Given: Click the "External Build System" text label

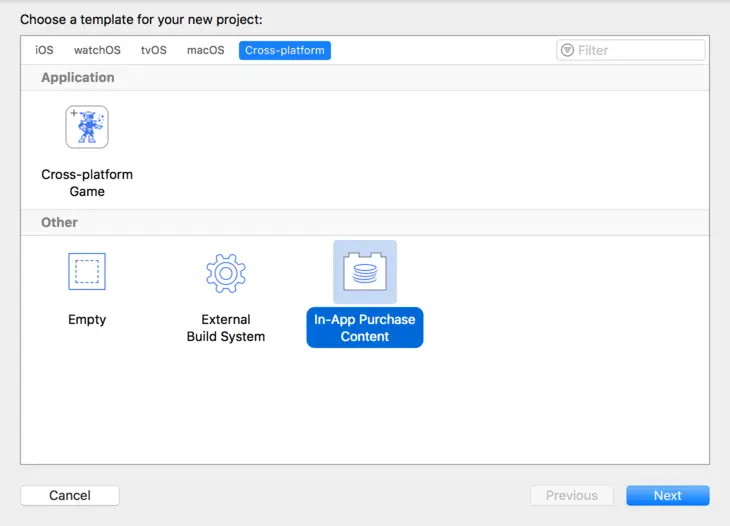Looking at the screenshot, I should click(x=226, y=328).
